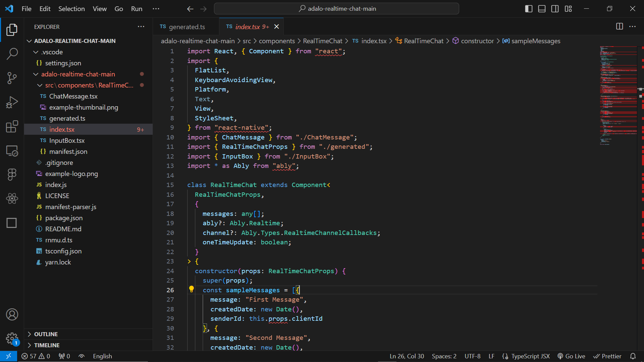Open Run and Debug view
Screen dimensions: 644x362
12,102
